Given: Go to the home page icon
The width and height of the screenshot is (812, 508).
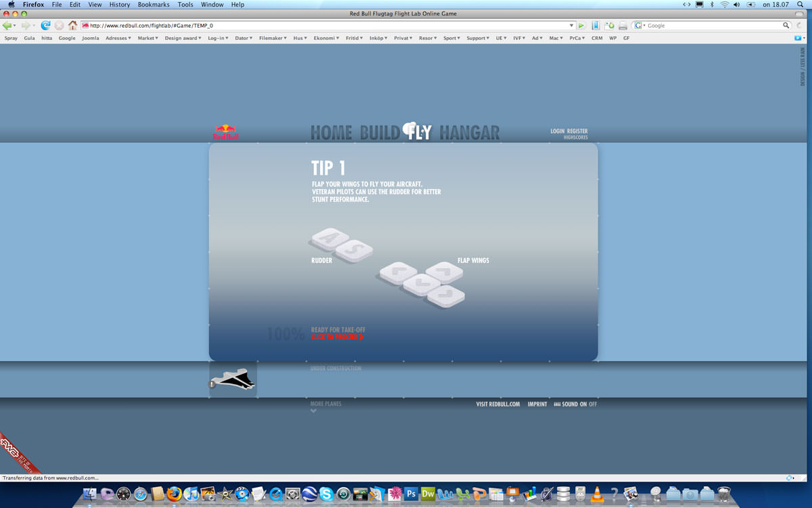Looking at the screenshot, I should (x=72, y=26).
